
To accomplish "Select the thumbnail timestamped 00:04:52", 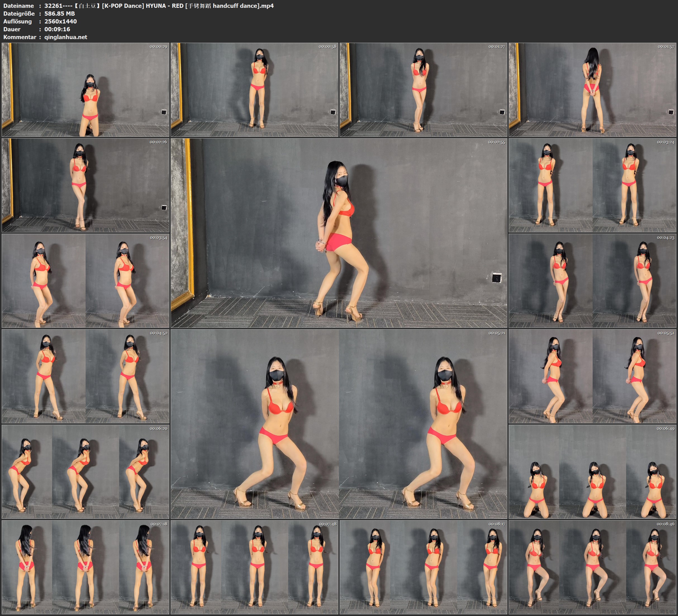I will [85, 376].
